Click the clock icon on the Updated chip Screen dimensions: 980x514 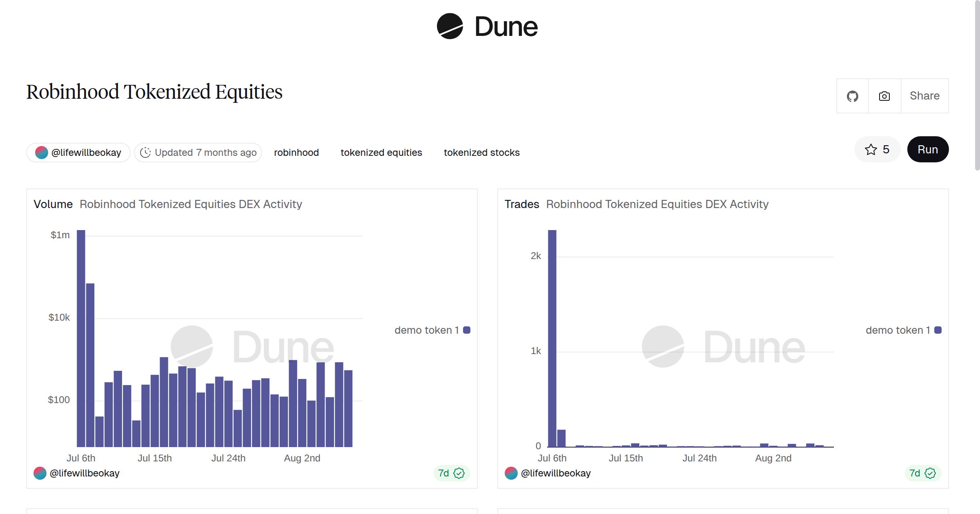(x=146, y=152)
